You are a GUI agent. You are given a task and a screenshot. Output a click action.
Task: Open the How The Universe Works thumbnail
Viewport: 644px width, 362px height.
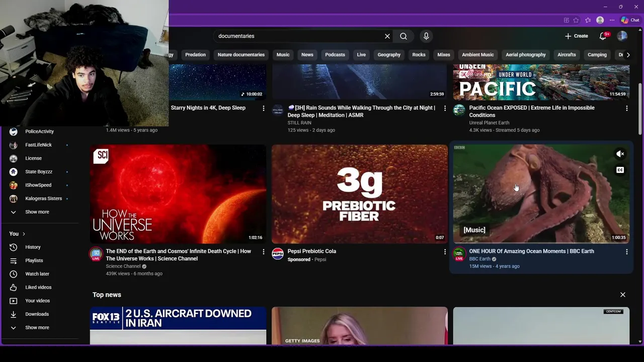tap(178, 194)
